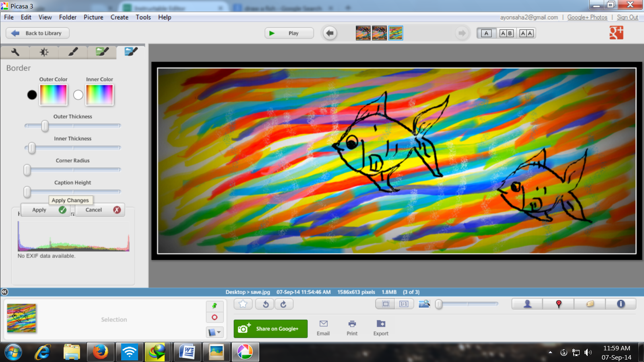Hold selected items with green pin
Screen dimensions: 644x362
click(x=215, y=306)
